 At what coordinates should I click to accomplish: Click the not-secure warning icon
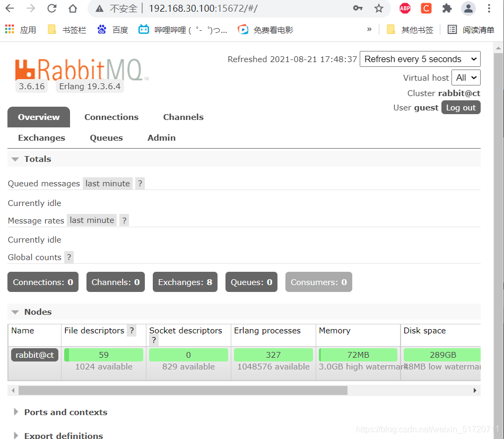click(100, 8)
